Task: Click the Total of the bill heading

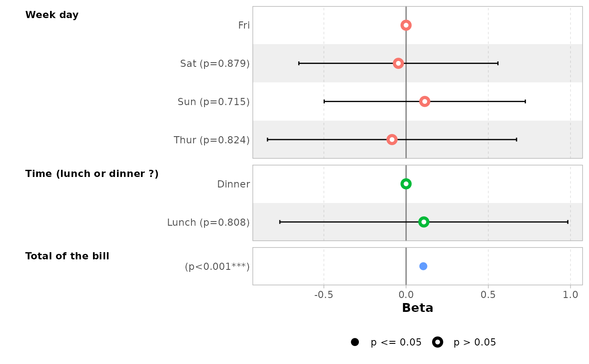Action: point(67,256)
